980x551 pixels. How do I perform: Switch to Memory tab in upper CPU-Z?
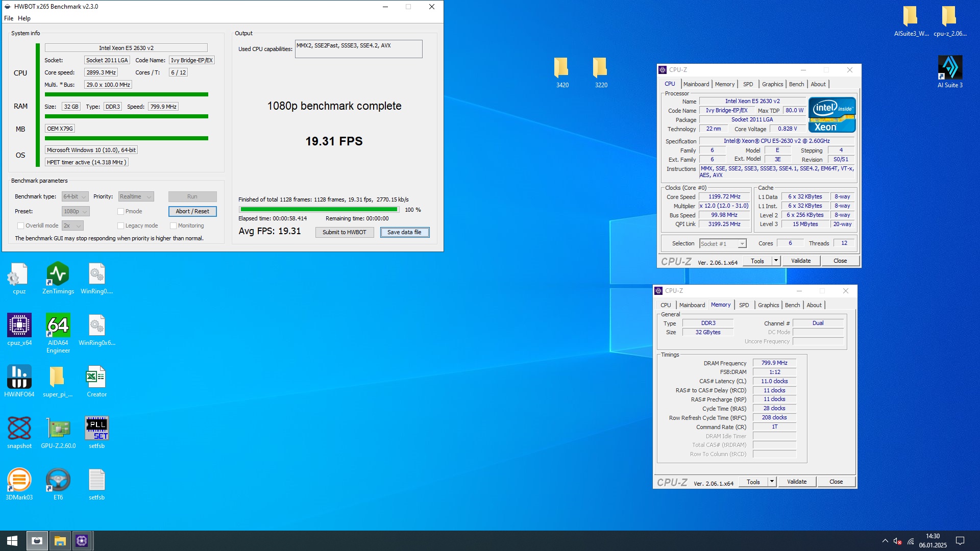[725, 84]
